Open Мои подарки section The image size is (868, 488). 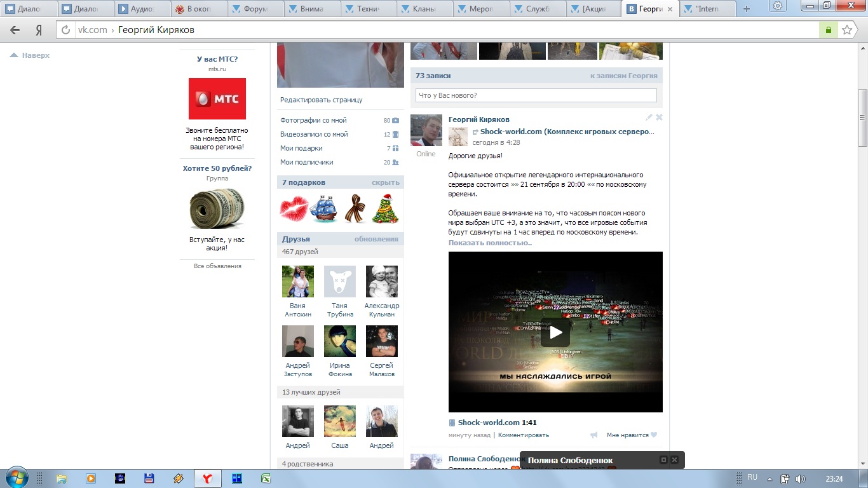(x=301, y=148)
